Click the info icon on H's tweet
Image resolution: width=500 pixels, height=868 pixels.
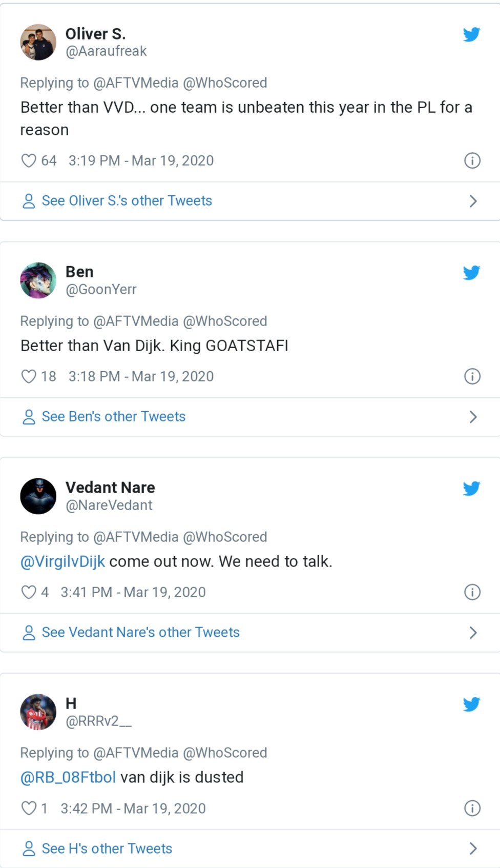471,808
